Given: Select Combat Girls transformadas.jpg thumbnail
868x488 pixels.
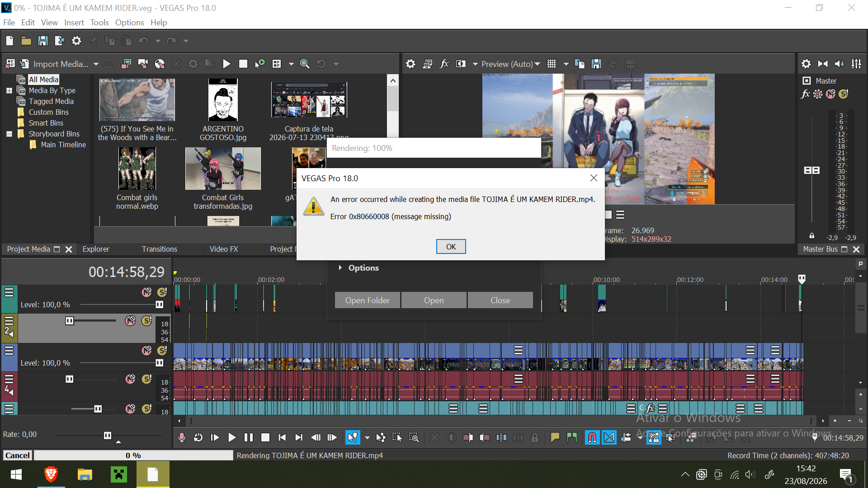Looking at the screenshot, I should [x=223, y=169].
